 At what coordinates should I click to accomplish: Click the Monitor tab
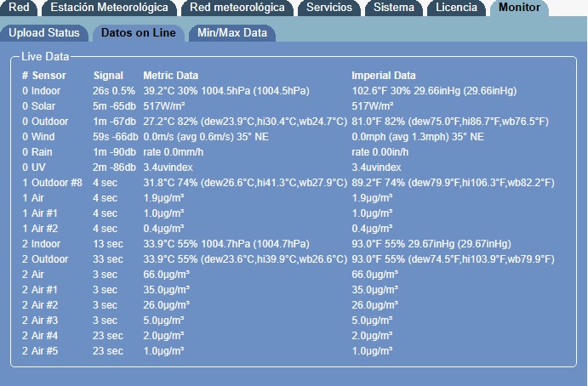tap(519, 8)
